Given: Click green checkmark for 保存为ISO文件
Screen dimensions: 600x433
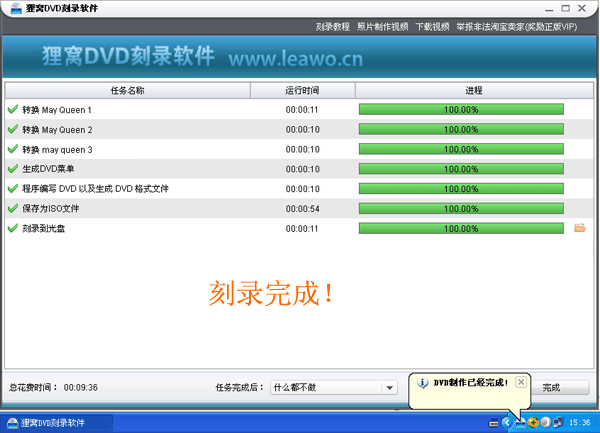Looking at the screenshot, I should point(13,208).
